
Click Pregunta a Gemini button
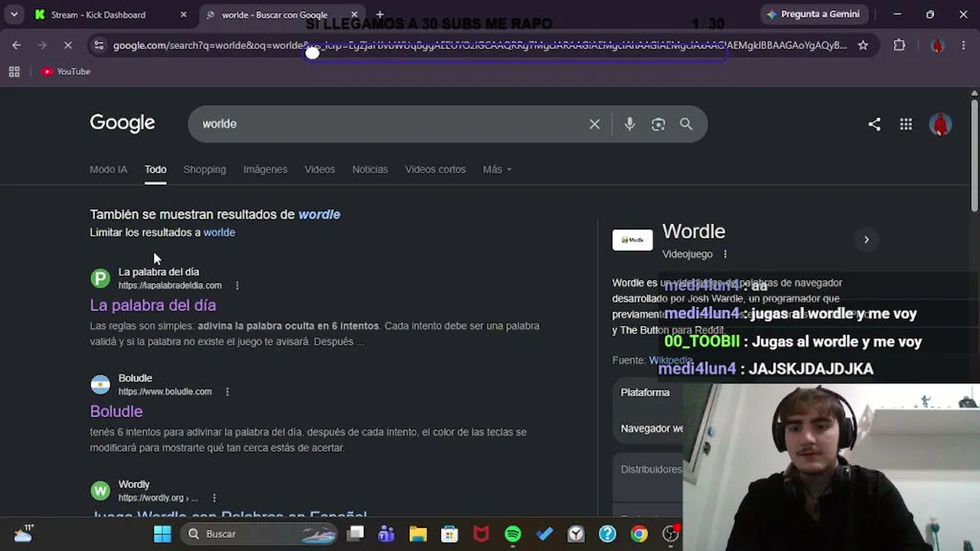click(x=813, y=15)
